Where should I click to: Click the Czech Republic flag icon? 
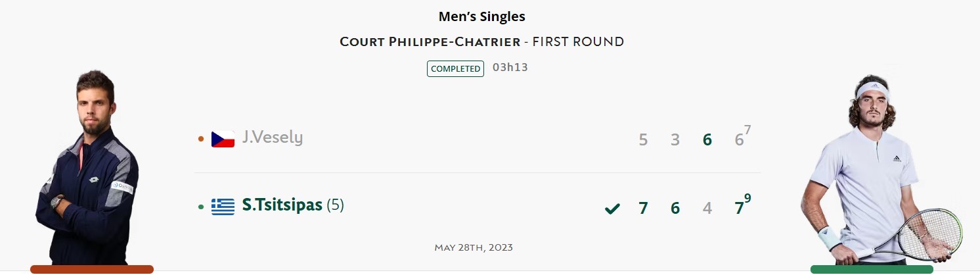[x=223, y=139]
